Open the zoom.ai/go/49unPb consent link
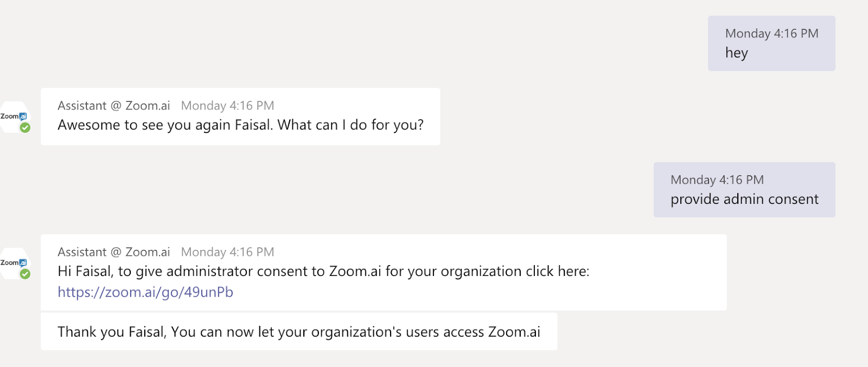Screen dimensions: 868x367 click(x=145, y=292)
